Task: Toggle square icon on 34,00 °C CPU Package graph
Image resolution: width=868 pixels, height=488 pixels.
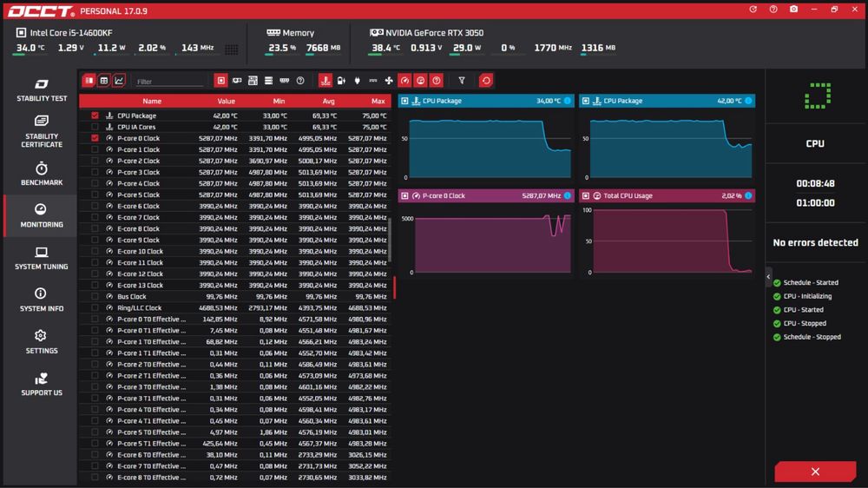Action: coord(404,101)
